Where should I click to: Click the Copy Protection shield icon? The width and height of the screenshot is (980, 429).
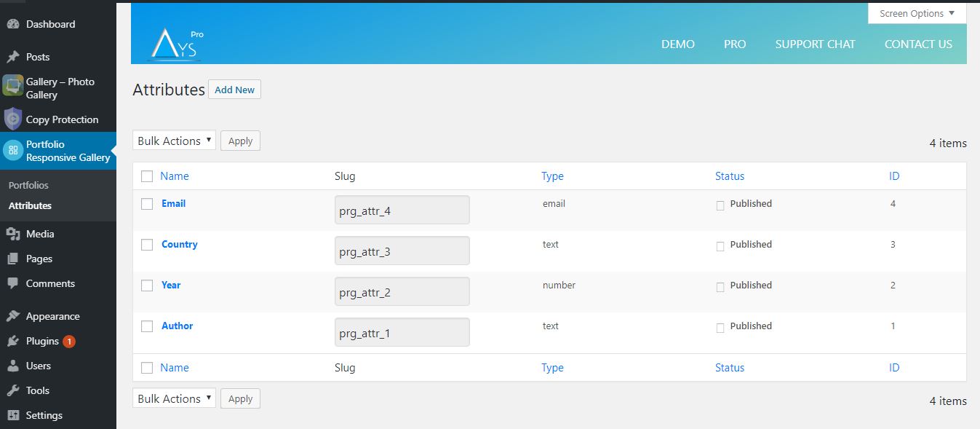point(12,119)
